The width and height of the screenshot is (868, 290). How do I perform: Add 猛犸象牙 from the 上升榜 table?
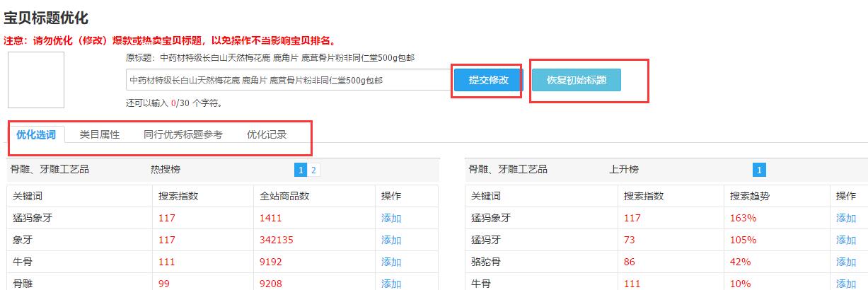(846, 219)
